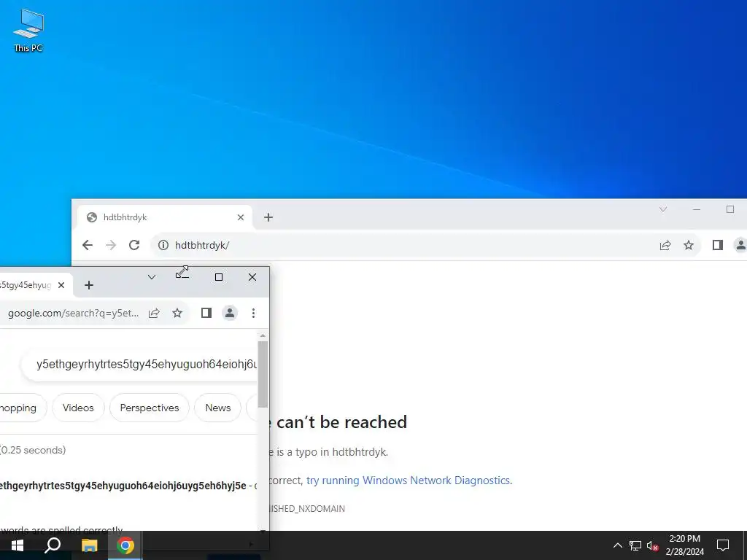
Task: Close the hdtbhtrdyk tab
Action: 241,217
